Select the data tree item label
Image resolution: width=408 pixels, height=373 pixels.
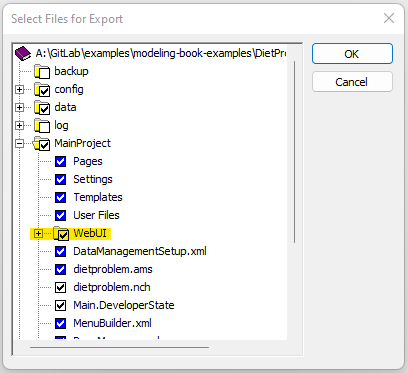65,107
